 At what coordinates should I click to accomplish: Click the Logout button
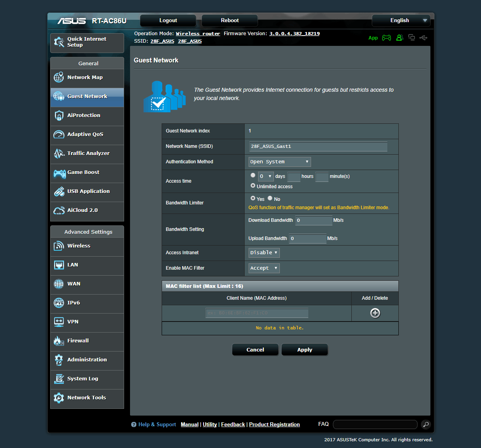(168, 21)
